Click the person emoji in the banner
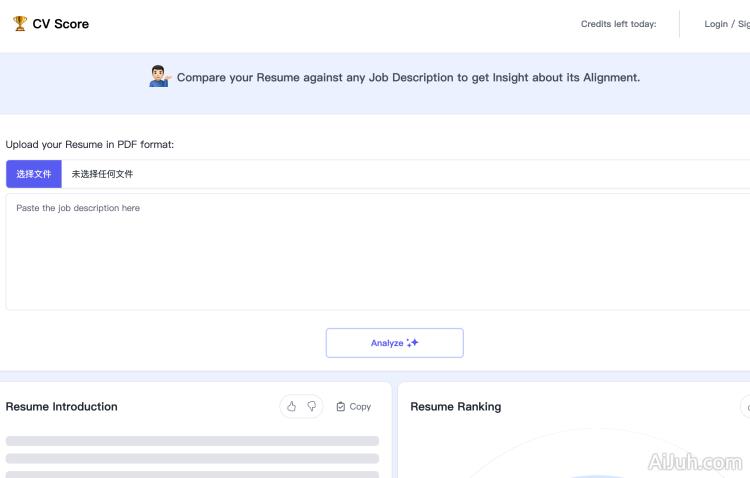Viewport: 750px width, 478px height. click(160, 77)
